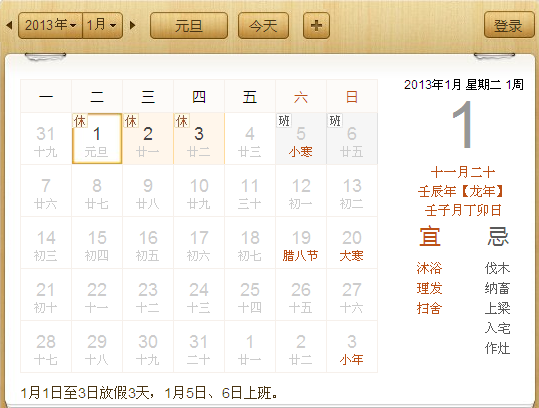Select date 8 廿七
This screenshot has height=408, width=539.
(x=97, y=191)
